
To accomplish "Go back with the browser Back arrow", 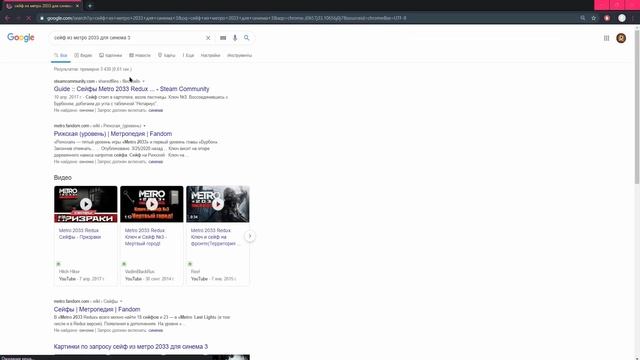I will 7,18.
